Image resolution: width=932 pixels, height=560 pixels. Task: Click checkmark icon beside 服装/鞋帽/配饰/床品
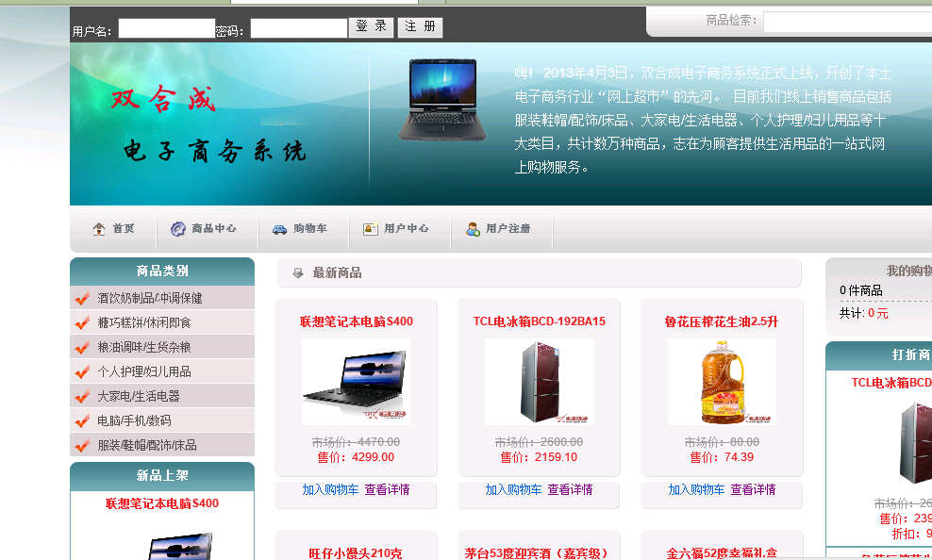pyautogui.click(x=83, y=445)
